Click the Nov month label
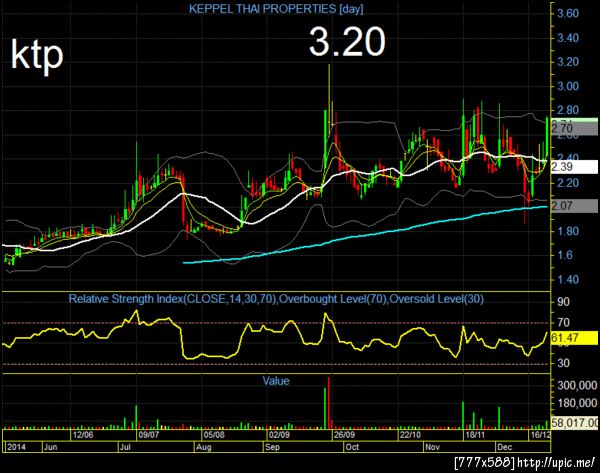 point(432,447)
